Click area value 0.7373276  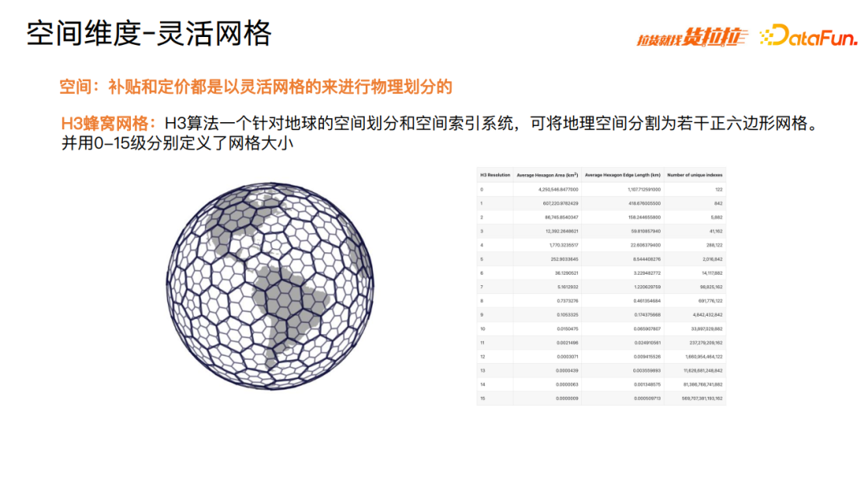click(567, 301)
